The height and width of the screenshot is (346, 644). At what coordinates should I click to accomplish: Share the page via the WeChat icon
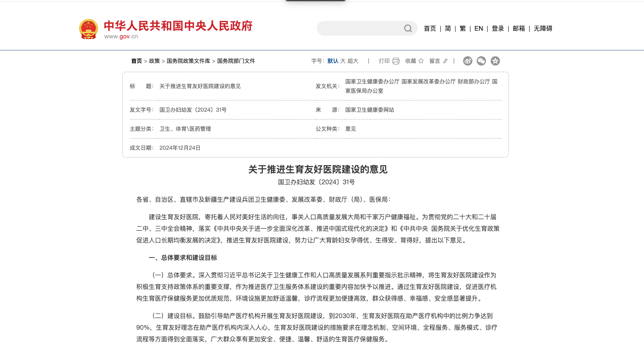coord(481,61)
